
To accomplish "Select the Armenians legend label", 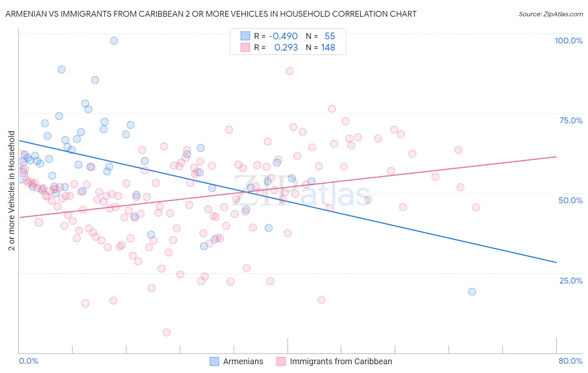I will (x=243, y=361).
